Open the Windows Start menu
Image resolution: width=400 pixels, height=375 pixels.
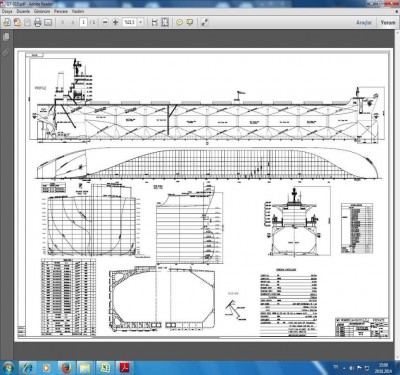7,368
